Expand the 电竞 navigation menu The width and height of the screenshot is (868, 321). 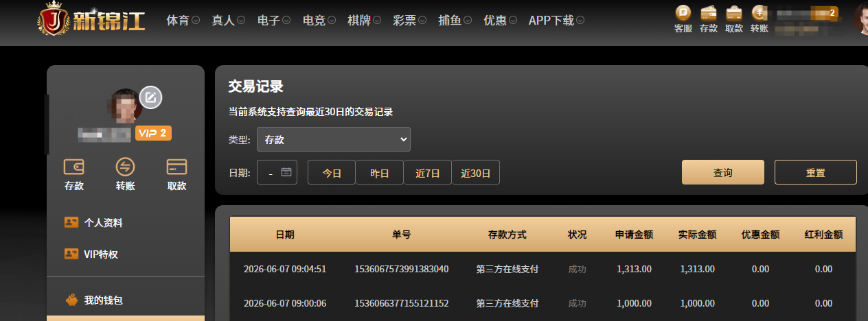coord(319,21)
